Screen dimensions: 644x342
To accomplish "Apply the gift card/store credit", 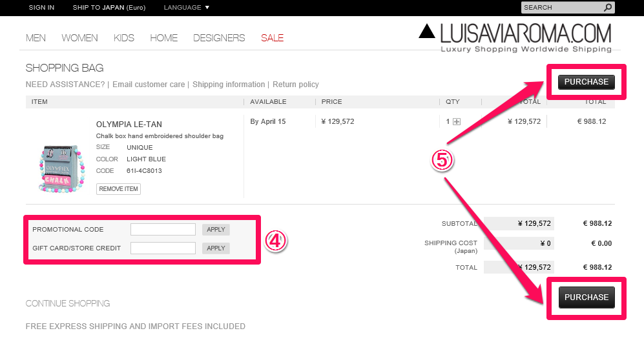I will [216, 248].
